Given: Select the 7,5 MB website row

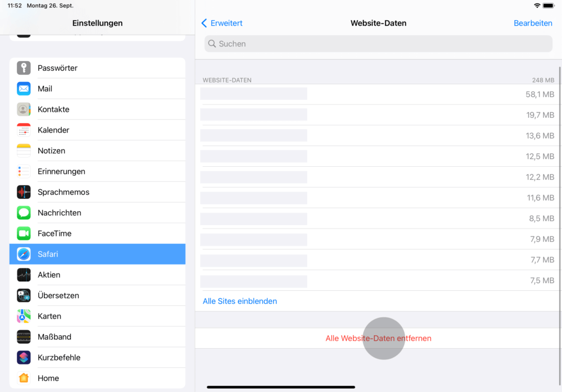Looking at the screenshot, I should (x=378, y=281).
